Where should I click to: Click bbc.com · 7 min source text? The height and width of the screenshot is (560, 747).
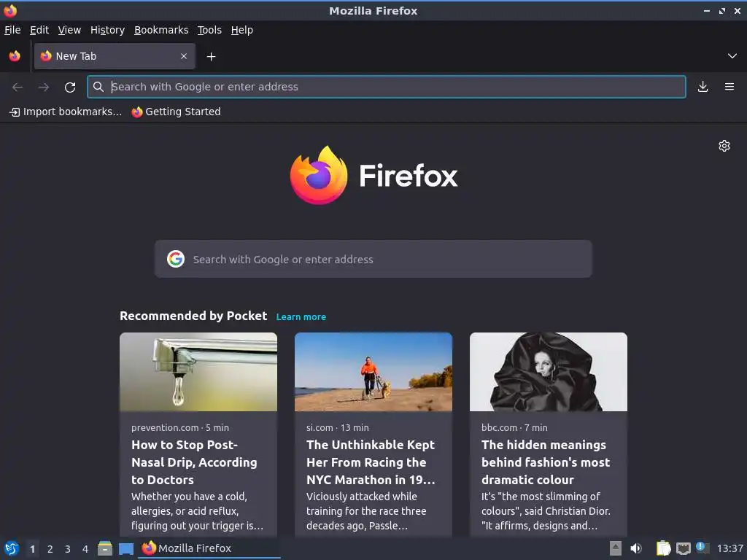tap(514, 427)
